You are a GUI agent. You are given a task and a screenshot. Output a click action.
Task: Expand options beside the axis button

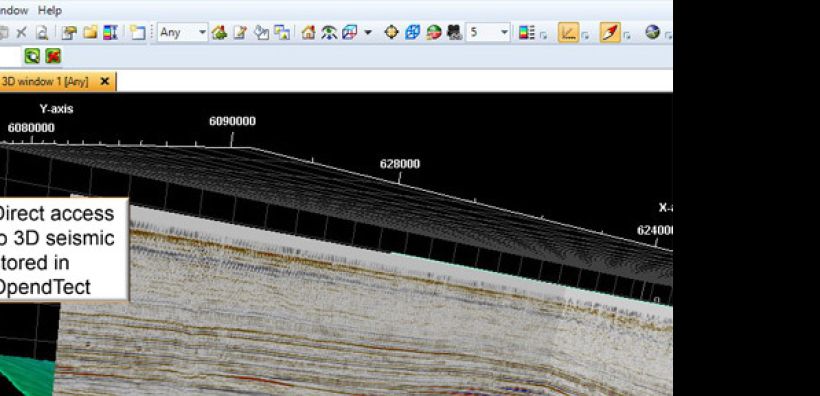[x=585, y=36]
